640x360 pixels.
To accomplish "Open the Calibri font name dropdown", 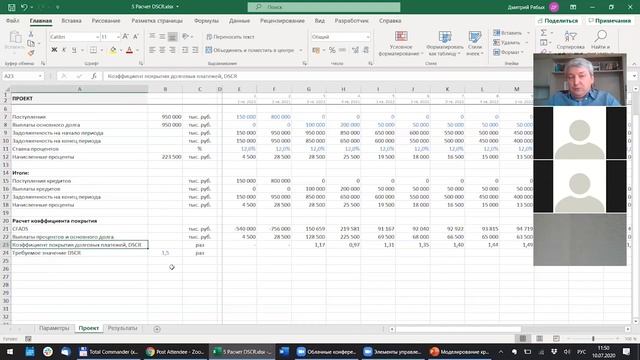I will point(97,37).
